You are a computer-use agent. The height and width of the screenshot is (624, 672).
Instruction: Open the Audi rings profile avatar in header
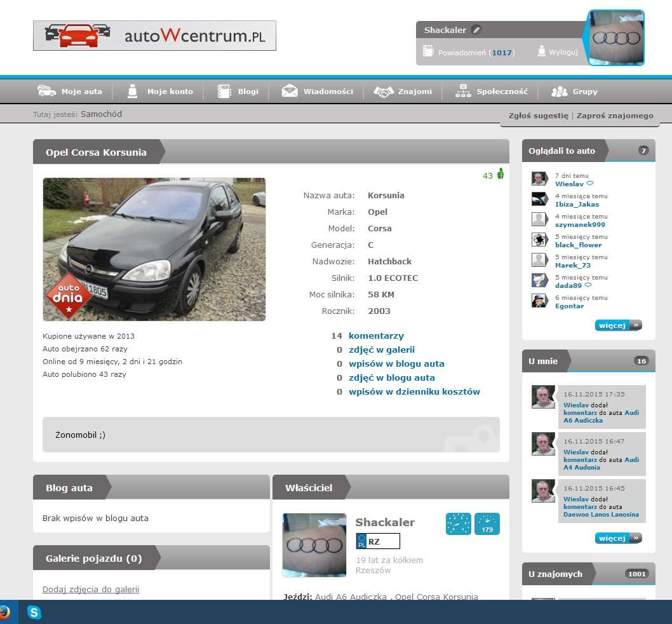(616, 37)
